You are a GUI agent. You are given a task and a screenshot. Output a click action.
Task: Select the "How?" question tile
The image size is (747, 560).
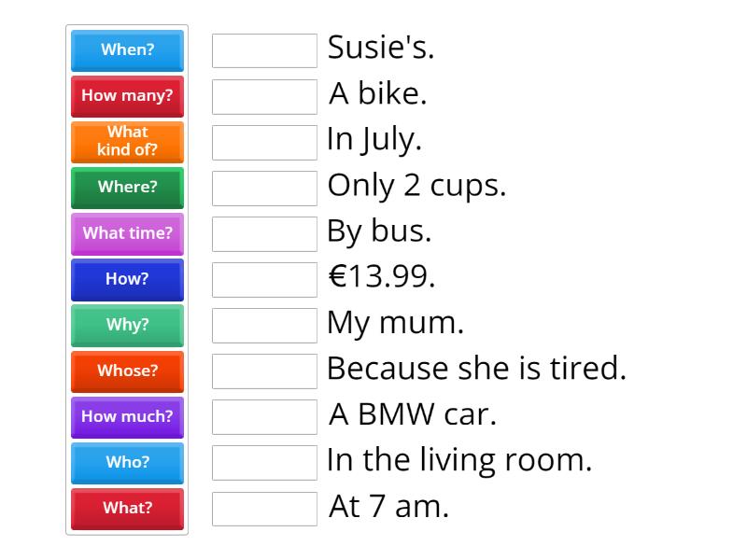coord(127,279)
